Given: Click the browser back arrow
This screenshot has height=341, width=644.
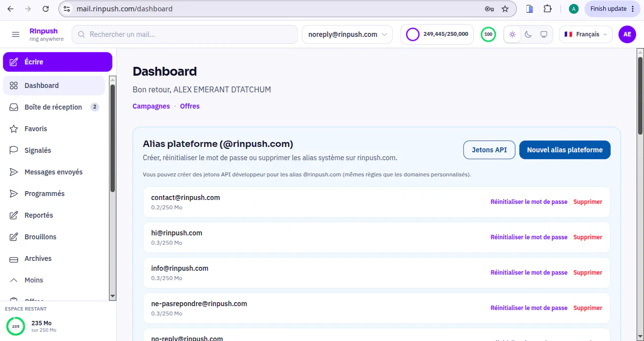Looking at the screenshot, I should click(x=10, y=9).
